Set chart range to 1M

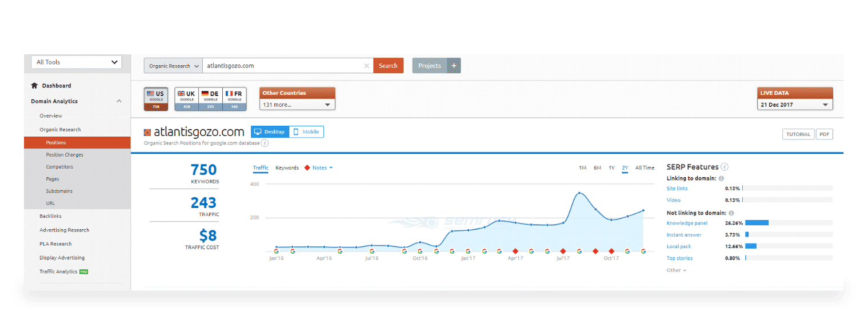coord(583,168)
